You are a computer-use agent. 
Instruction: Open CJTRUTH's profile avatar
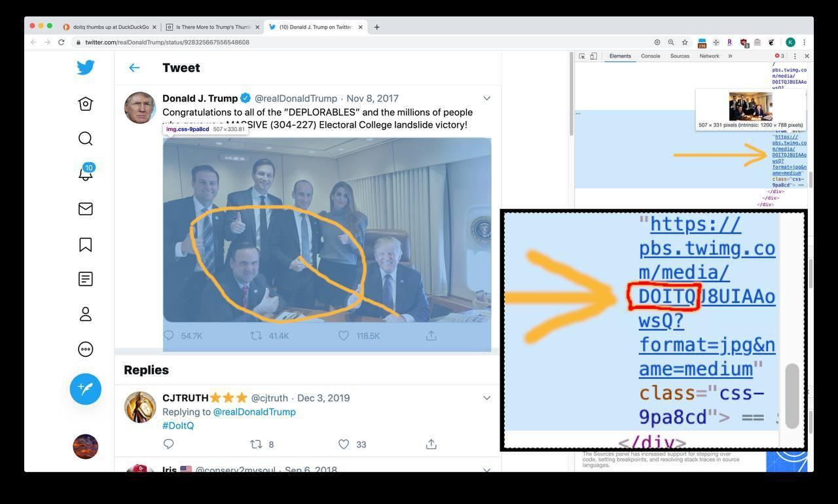point(140,407)
